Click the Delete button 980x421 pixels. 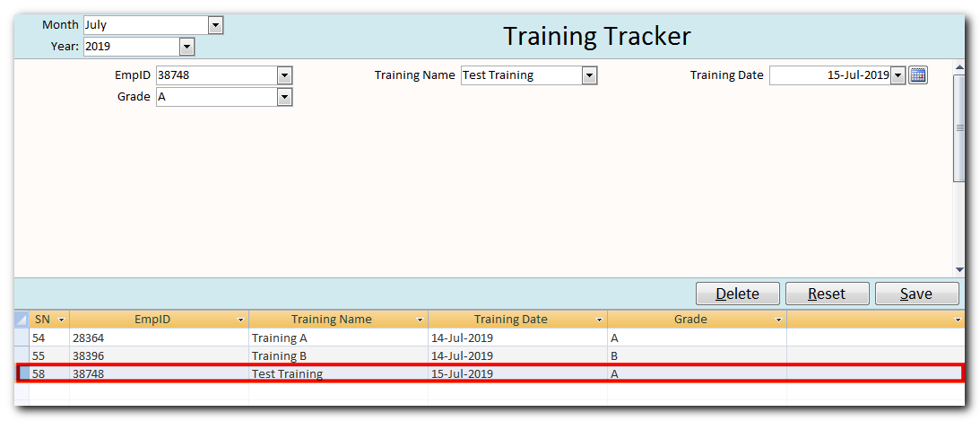tap(738, 294)
